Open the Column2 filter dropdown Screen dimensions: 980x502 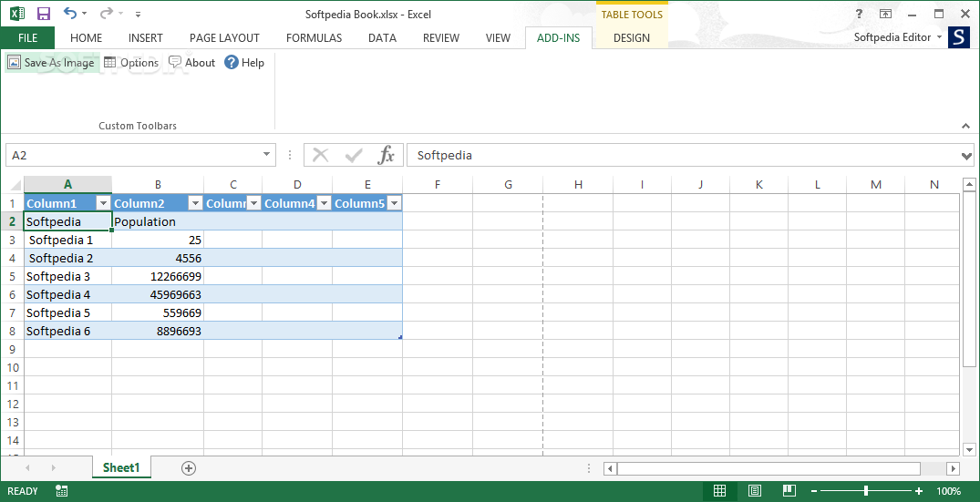tap(195, 203)
